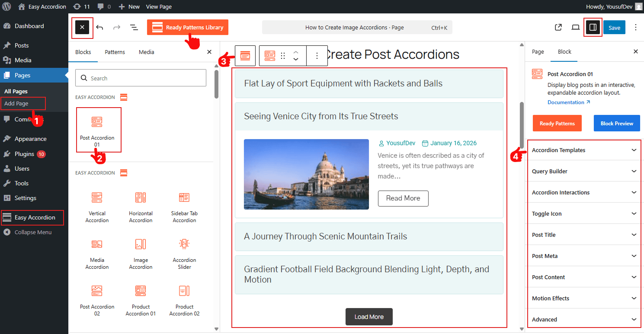Insert the Product Accordion 01 block
The height and width of the screenshot is (334, 644).
tap(141, 301)
